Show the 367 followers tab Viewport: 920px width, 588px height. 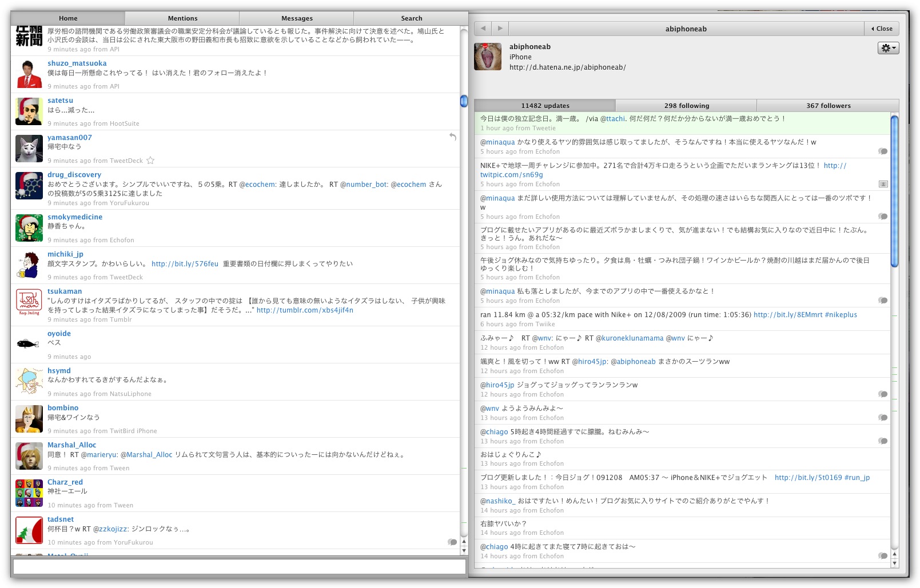(828, 106)
